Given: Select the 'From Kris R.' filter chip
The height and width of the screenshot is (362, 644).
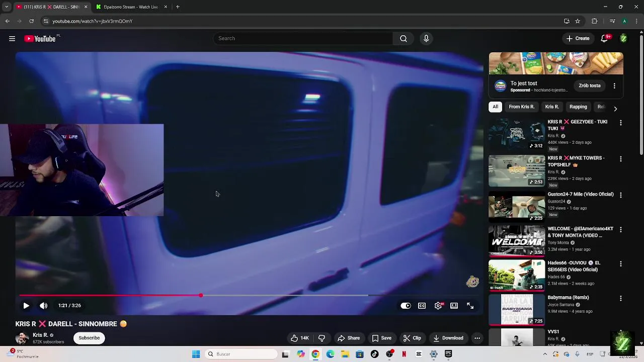Looking at the screenshot, I should [x=521, y=107].
